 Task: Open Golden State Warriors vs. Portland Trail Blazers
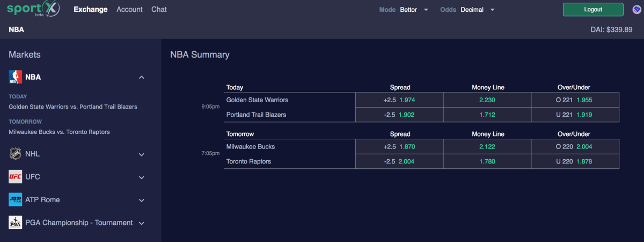73,106
